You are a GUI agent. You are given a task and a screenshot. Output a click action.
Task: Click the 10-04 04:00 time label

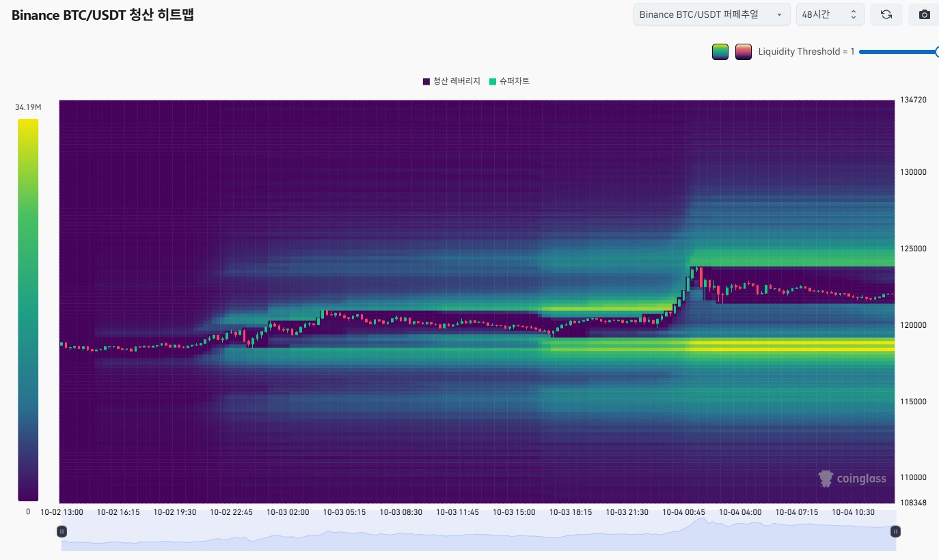pos(740,512)
